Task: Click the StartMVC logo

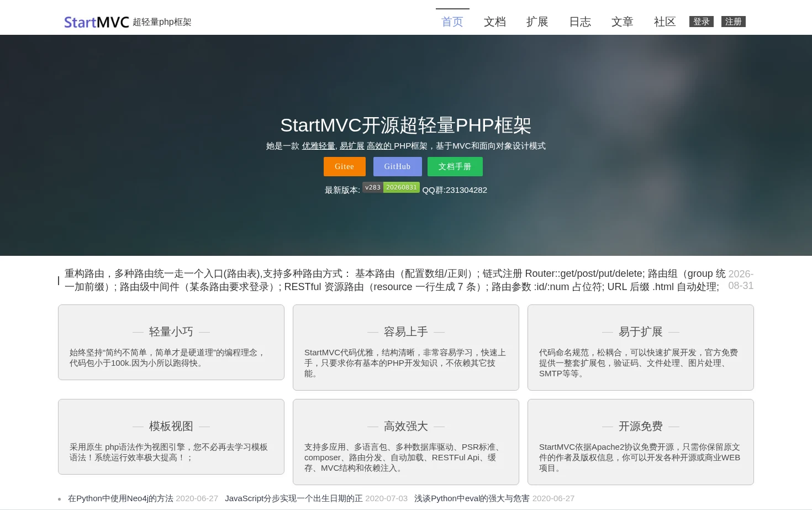Action: (97, 22)
